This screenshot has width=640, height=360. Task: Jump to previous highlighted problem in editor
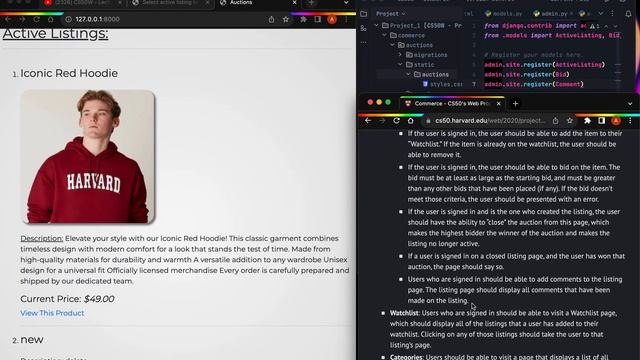coord(606,26)
